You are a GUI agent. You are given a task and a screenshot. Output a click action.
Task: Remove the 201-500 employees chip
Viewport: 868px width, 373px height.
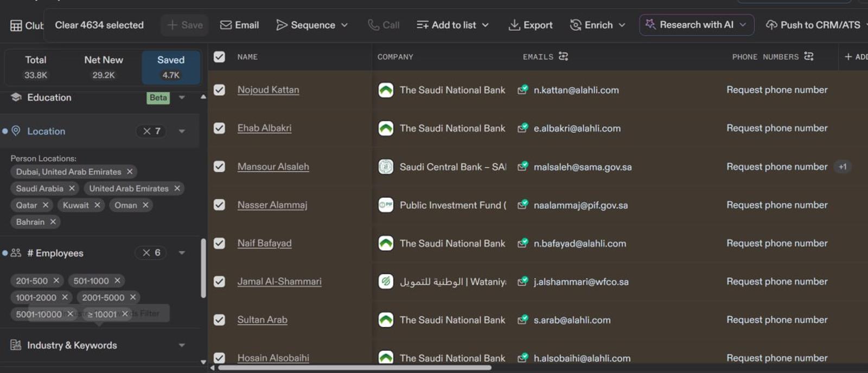pyautogui.click(x=56, y=280)
